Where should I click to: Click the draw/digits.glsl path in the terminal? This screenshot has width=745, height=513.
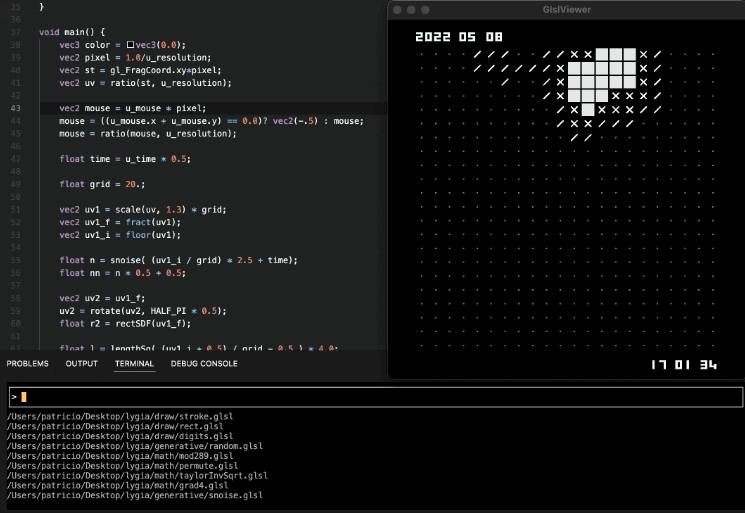coord(120,436)
